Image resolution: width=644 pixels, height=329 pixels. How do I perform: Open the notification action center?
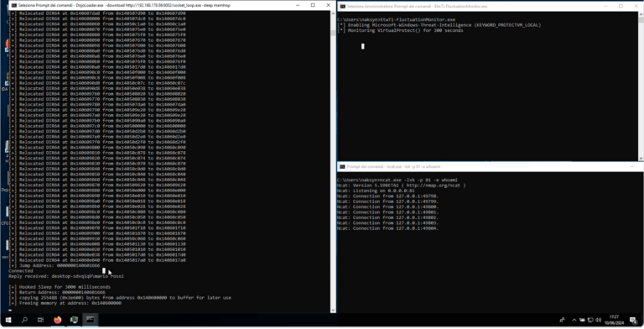coord(633,320)
